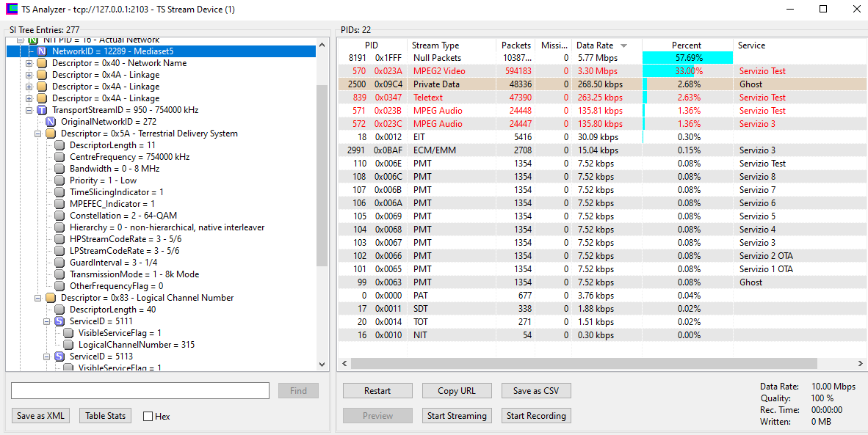Collapse the 0x83 Logical Channel Number descriptor
868x435 pixels.
pyautogui.click(x=38, y=298)
